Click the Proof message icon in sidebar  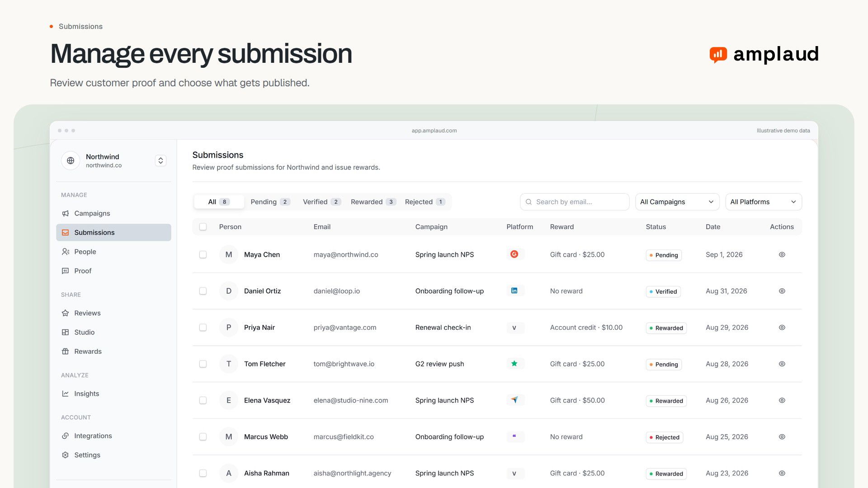point(66,271)
